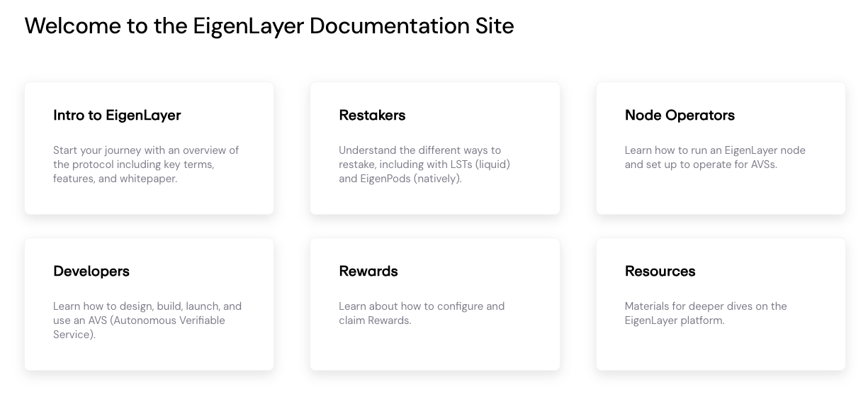The width and height of the screenshot is (868, 397).
Task: Click 'and set up to operate for AVSs.' line
Action: point(701,164)
